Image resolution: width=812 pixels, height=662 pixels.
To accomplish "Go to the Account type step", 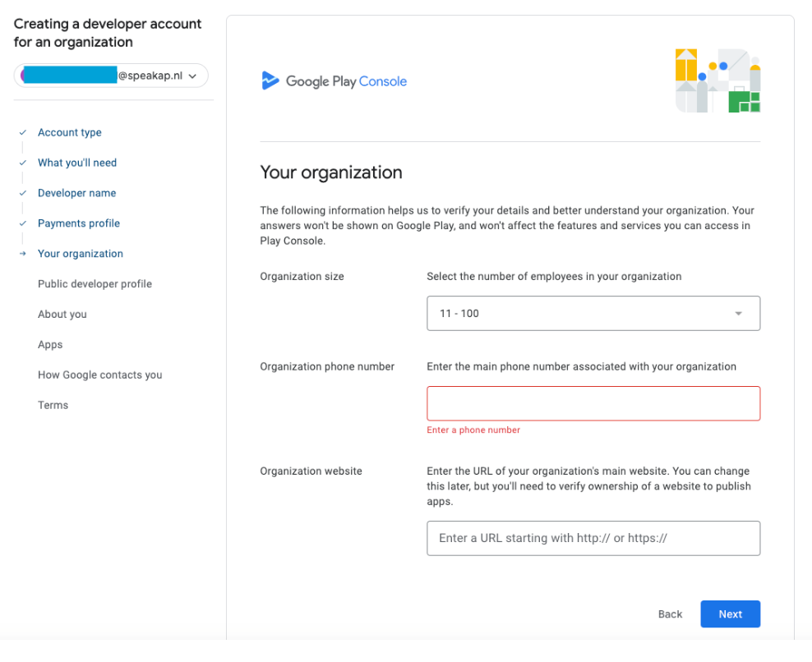I will tap(69, 132).
